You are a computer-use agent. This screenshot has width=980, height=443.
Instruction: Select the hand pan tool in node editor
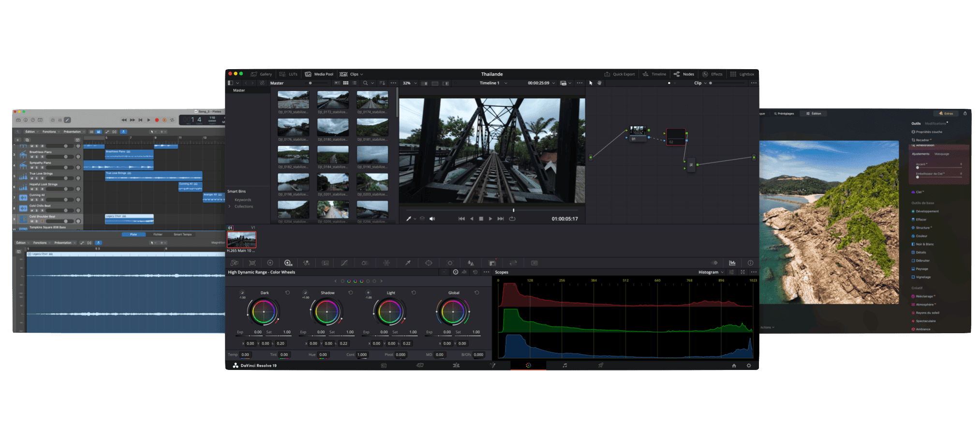coord(599,83)
